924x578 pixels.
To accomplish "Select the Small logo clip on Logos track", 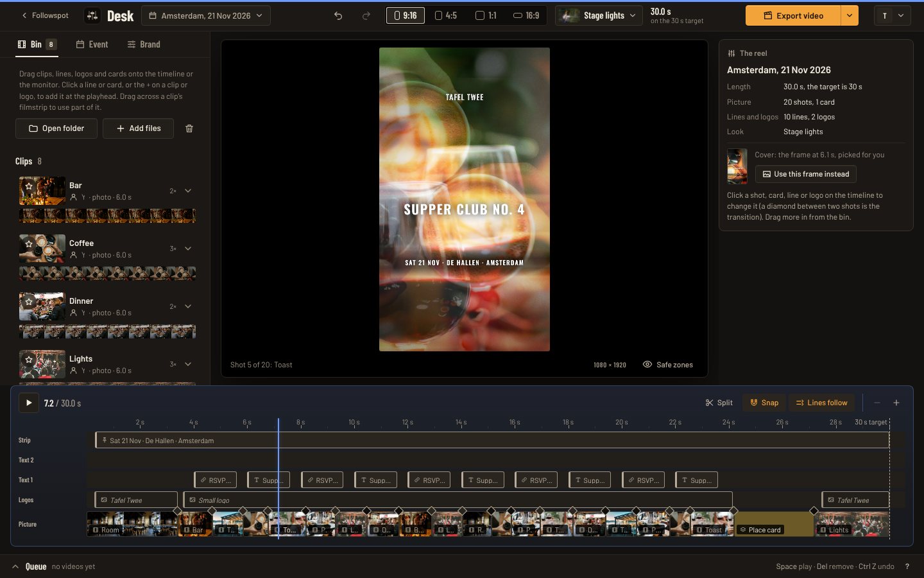I will (458, 500).
